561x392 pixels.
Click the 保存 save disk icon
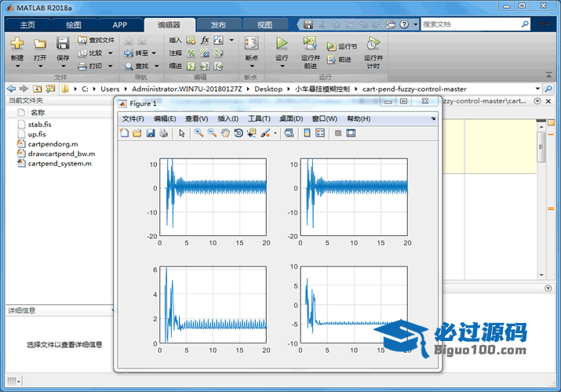pos(63,44)
